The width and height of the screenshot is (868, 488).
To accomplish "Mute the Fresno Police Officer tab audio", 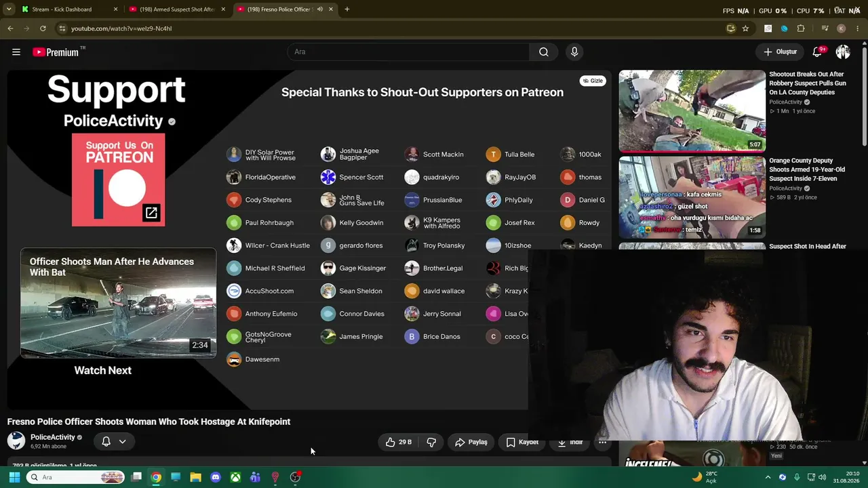I will click(x=320, y=9).
